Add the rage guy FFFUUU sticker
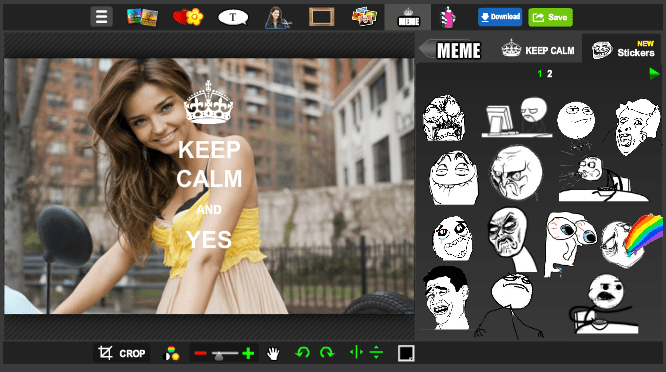The width and height of the screenshot is (666, 372). tap(444, 118)
